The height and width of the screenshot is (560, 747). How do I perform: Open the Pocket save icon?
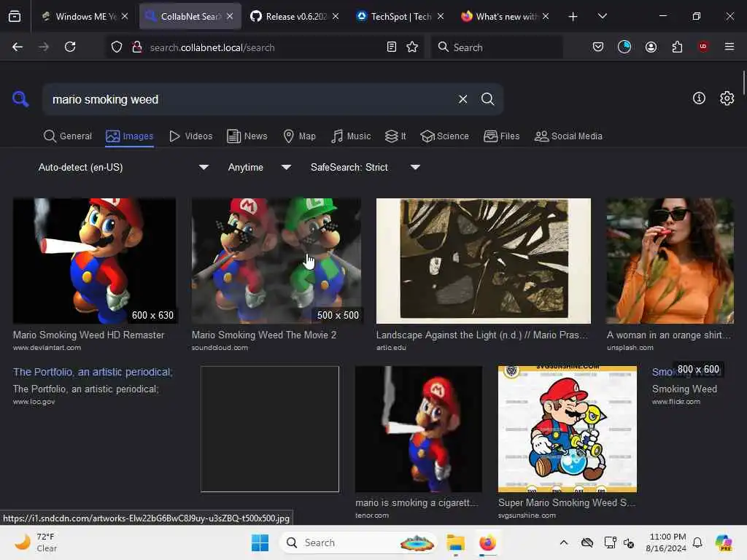pos(598,47)
